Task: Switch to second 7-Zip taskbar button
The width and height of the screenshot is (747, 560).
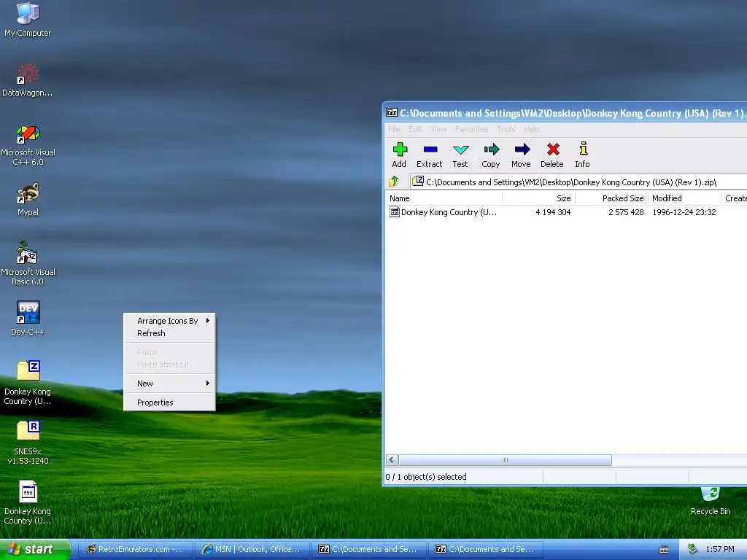Action: 485,550
